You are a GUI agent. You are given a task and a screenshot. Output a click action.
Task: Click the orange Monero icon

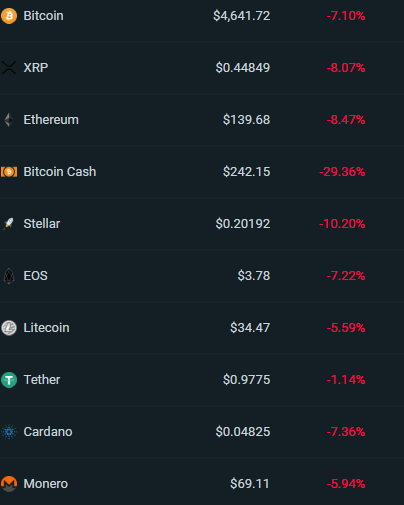pos(9,484)
